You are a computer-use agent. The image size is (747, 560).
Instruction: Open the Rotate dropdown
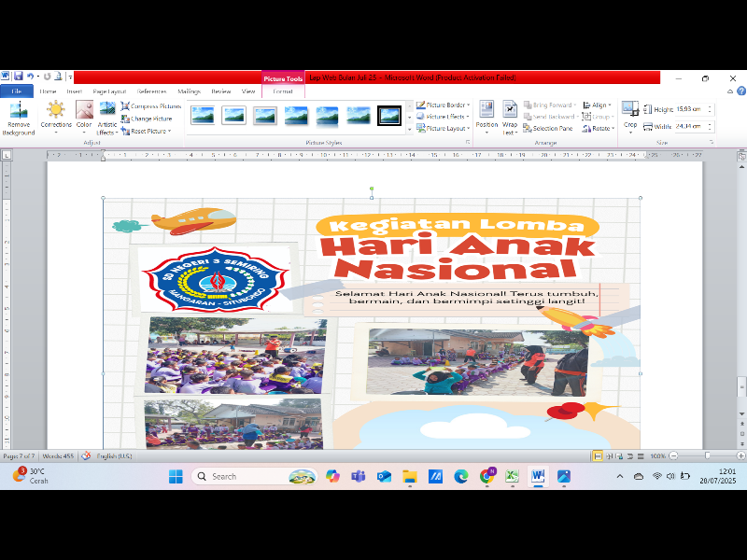[599, 129]
